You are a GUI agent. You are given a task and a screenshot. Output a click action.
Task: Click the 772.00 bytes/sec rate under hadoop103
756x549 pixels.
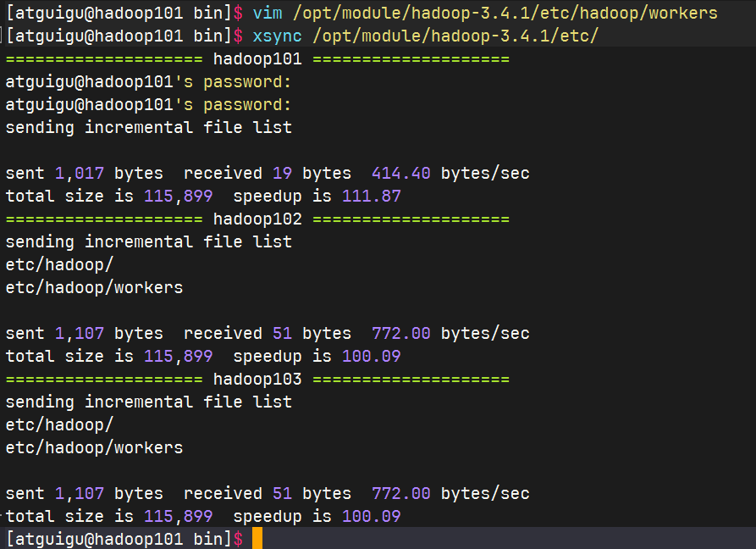pyautogui.click(x=400, y=493)
